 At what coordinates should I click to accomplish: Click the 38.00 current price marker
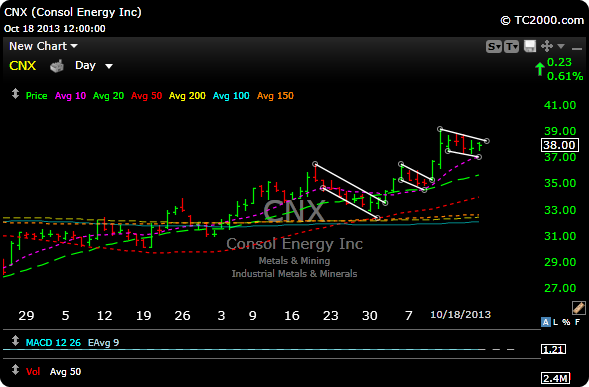click(x=560, y=145)
